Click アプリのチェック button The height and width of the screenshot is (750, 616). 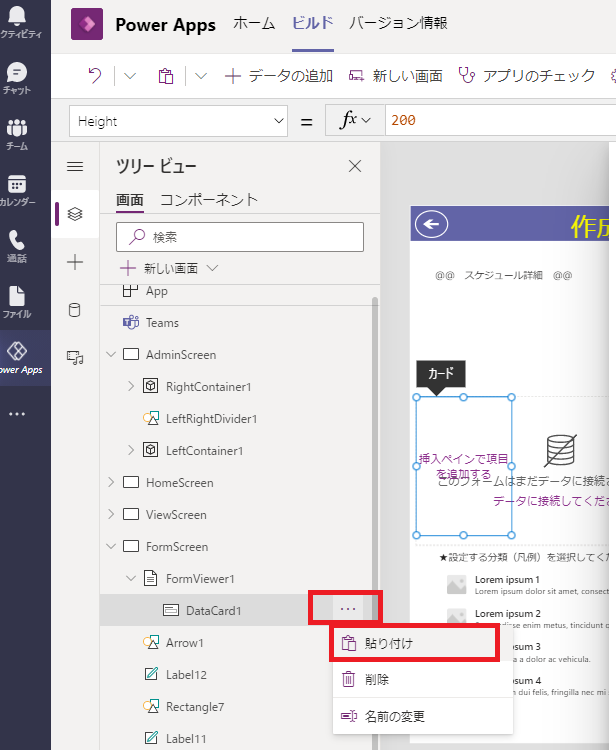click(x=527, y=76)
